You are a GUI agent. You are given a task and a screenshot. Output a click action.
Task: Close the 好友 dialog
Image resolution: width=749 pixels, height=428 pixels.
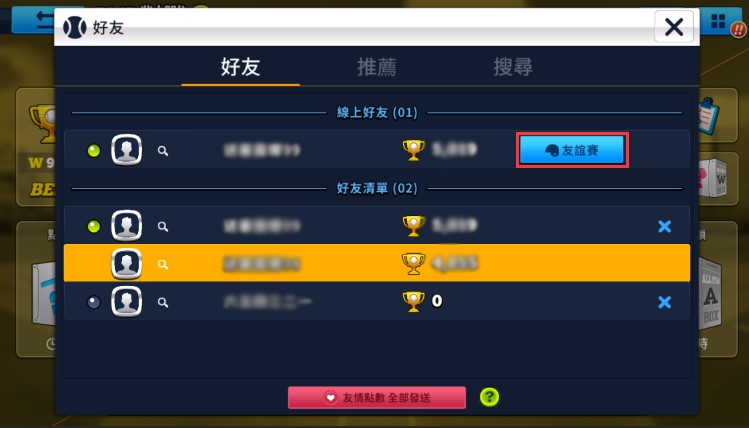coord(674,27)
